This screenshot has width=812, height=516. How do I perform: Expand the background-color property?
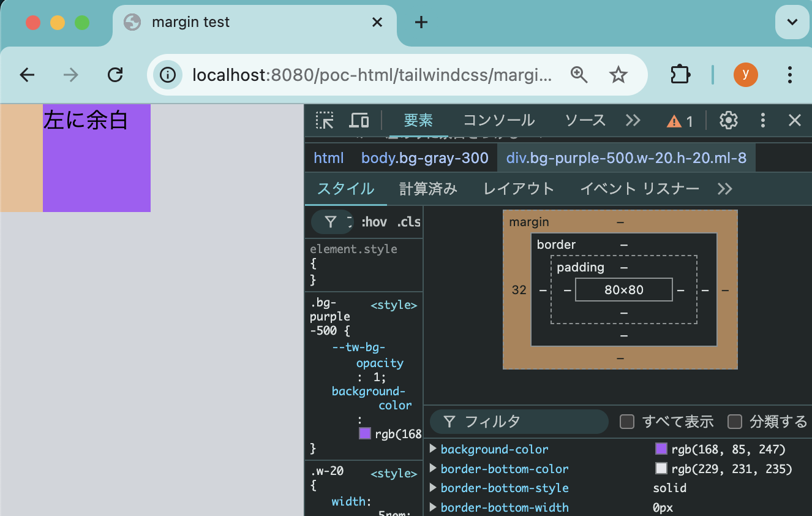click(433, 449)
